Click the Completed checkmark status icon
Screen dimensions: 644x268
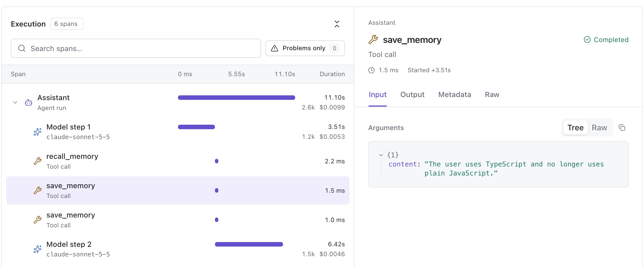coord(587,39)
